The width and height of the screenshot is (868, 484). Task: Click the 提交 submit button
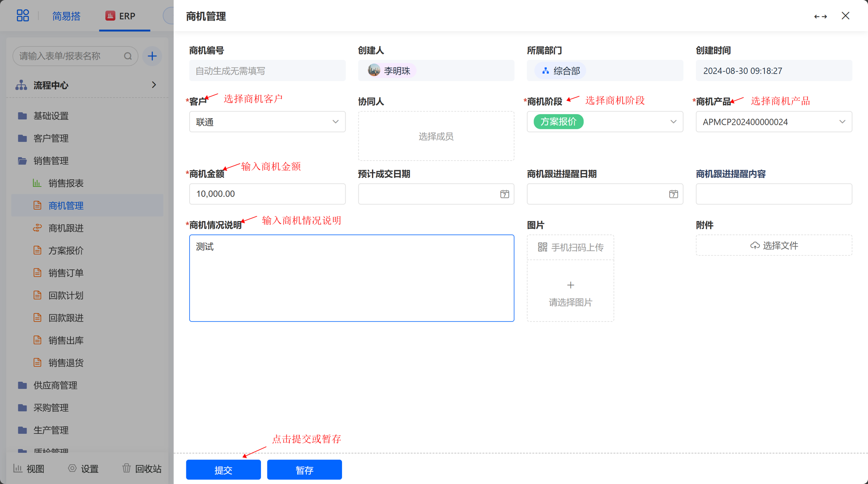pos(223,470)
